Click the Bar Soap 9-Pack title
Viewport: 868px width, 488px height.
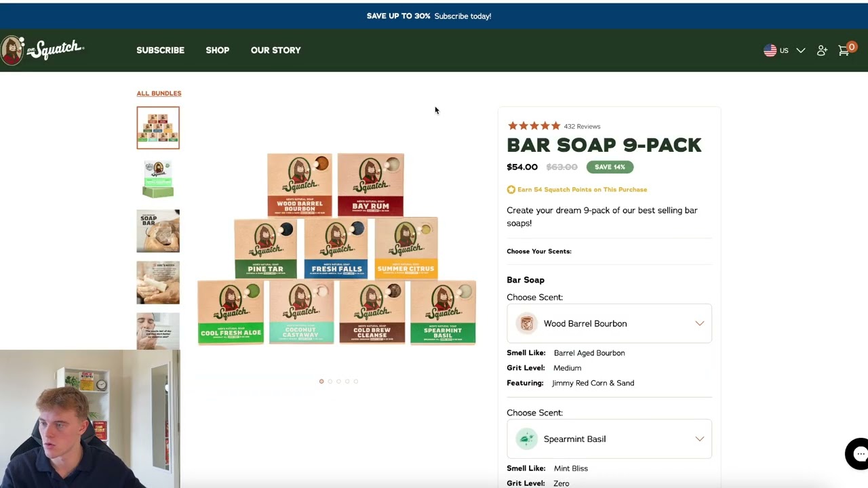tap(604, 145)
